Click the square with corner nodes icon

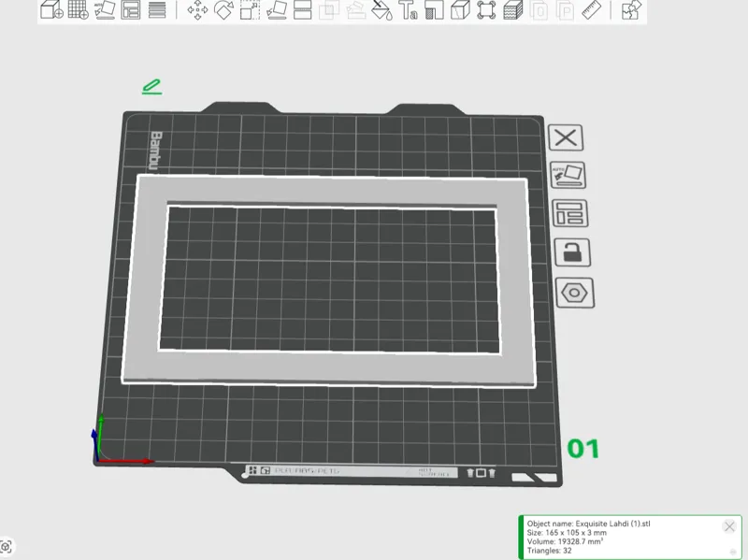point(486,9)
